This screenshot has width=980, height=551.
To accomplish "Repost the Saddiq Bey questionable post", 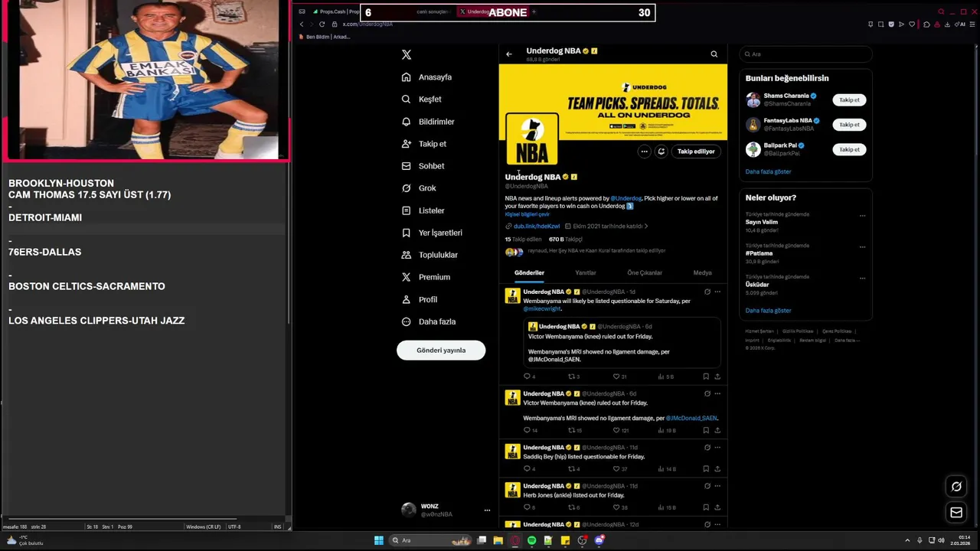I will [x=571, y=469].
